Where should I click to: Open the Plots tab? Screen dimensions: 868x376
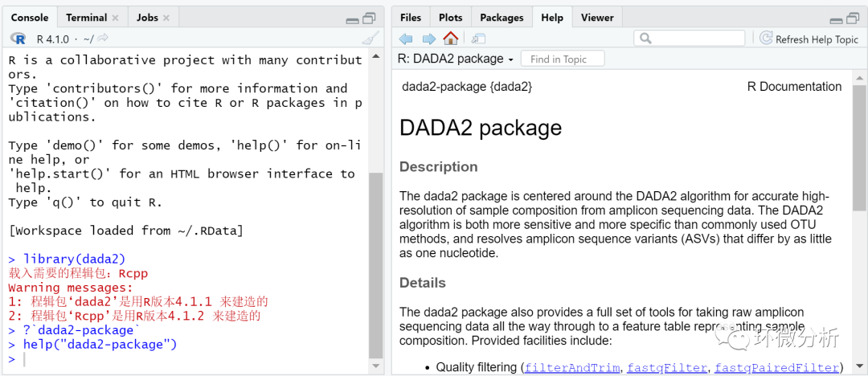(x=451, y=17)
